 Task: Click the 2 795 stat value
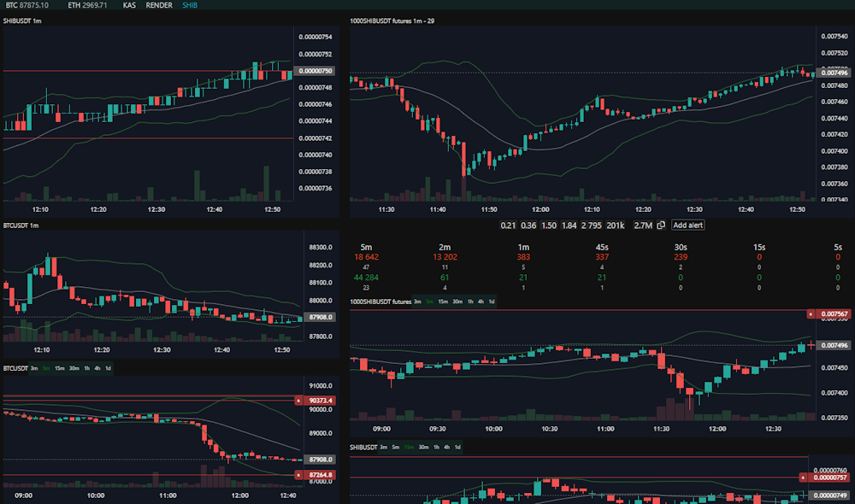point(592,225)
